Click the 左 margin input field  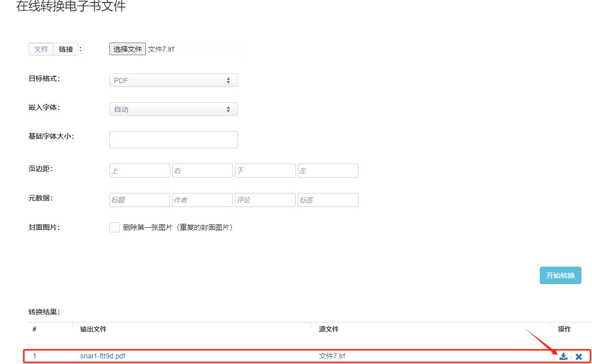pyautogui.click(x=328, y=171)
